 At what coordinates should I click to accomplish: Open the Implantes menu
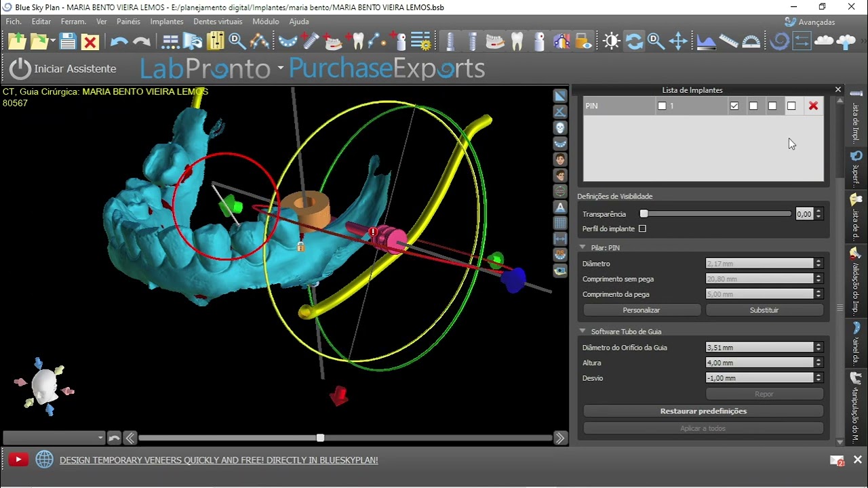pos(167,22)
